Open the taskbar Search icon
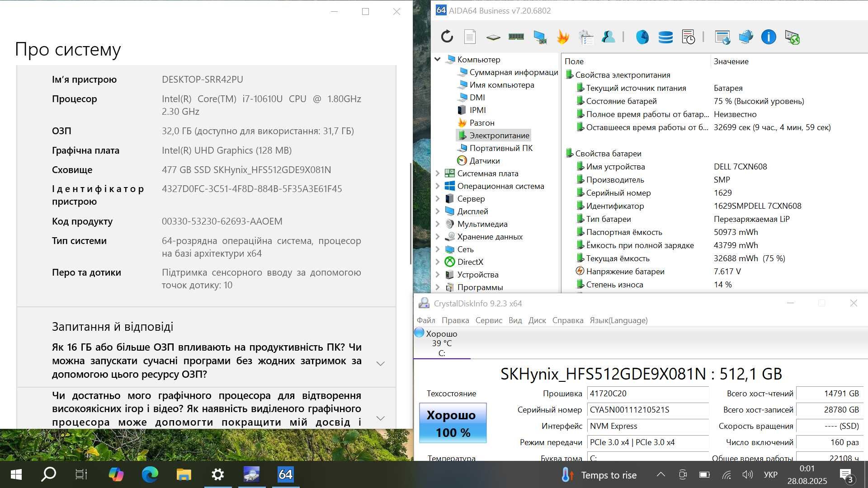Screen dimensions: 868x488 pos(48,474)
